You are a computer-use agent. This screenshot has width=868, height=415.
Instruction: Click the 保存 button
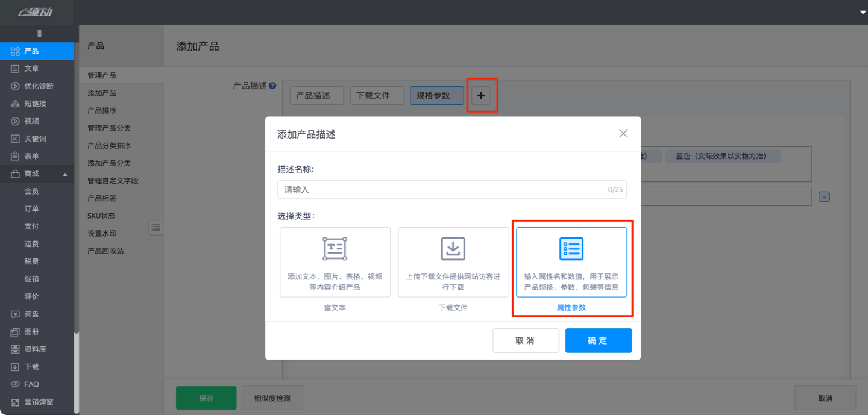click(x=206, y=398)
